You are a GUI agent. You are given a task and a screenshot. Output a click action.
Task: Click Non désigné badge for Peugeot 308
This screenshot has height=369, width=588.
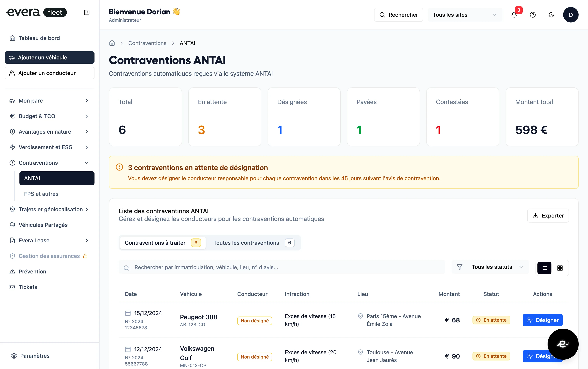click(255, 321)
